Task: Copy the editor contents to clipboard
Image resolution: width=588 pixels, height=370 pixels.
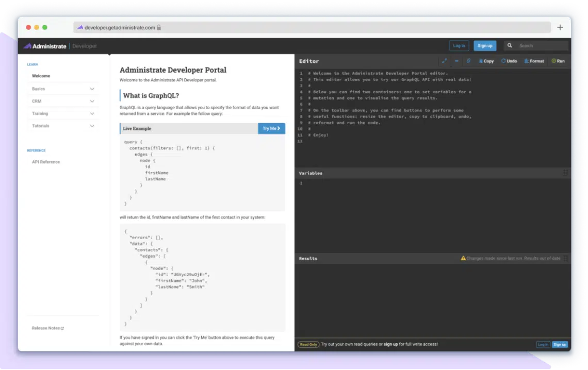Action: [486, 61]
